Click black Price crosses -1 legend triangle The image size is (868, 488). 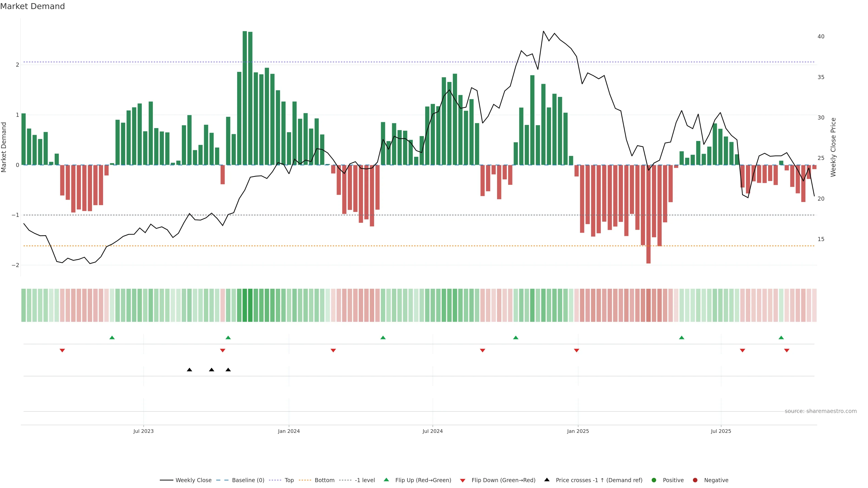click(547, 480)
